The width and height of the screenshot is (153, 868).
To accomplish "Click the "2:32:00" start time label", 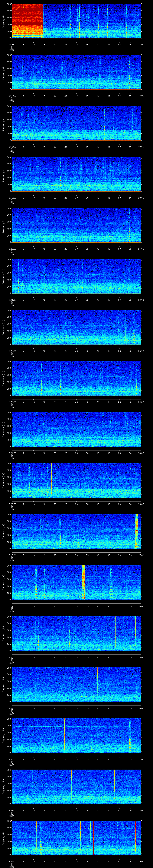I will [12, 862].
